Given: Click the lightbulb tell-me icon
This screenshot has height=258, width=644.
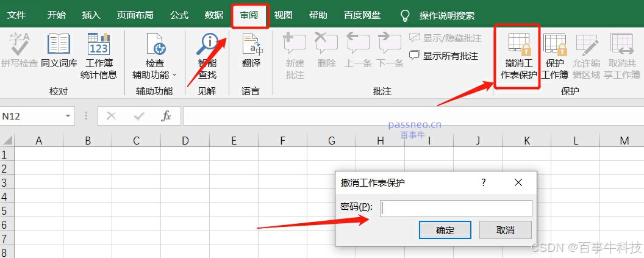Looking at the screenshot, I should click(405, 16).
